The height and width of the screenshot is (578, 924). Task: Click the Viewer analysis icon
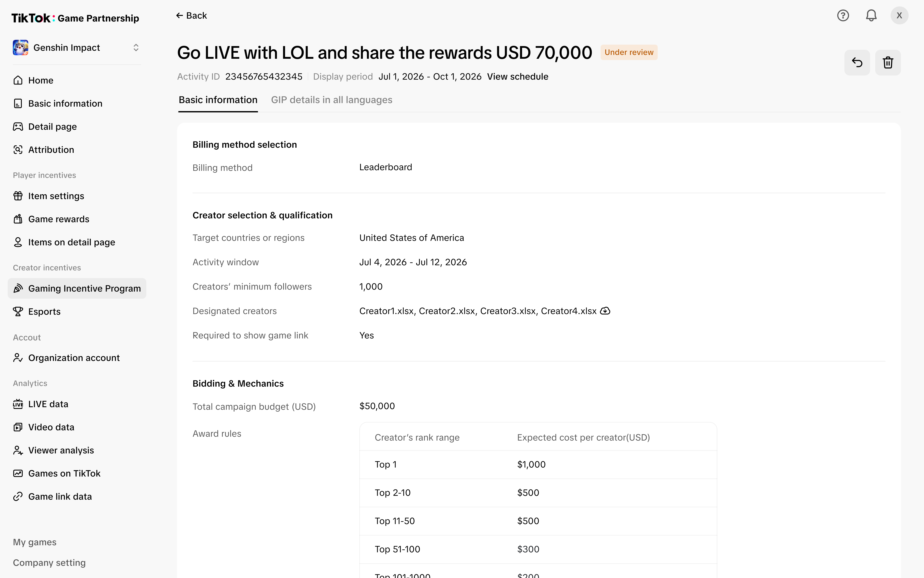pos(18,450)
